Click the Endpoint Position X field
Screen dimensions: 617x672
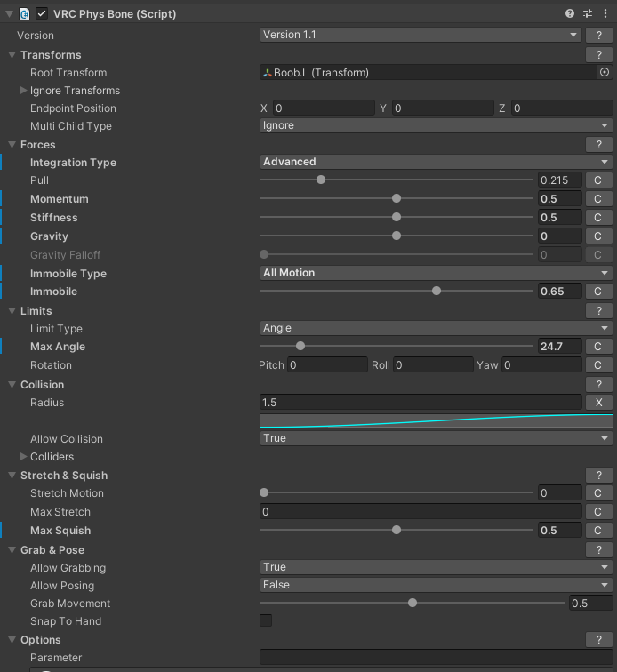pyautogui.click(x=324, y=108)
